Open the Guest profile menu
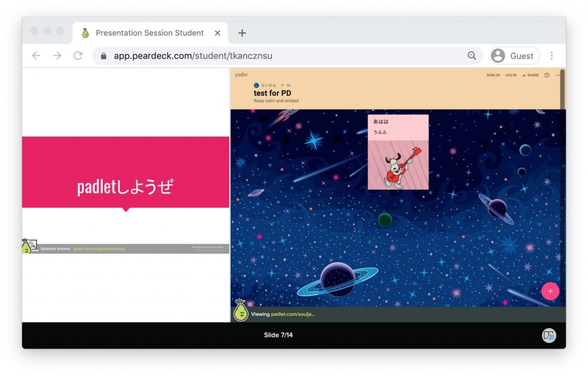This screenshot has width=588, height=376. pos(514,56)
